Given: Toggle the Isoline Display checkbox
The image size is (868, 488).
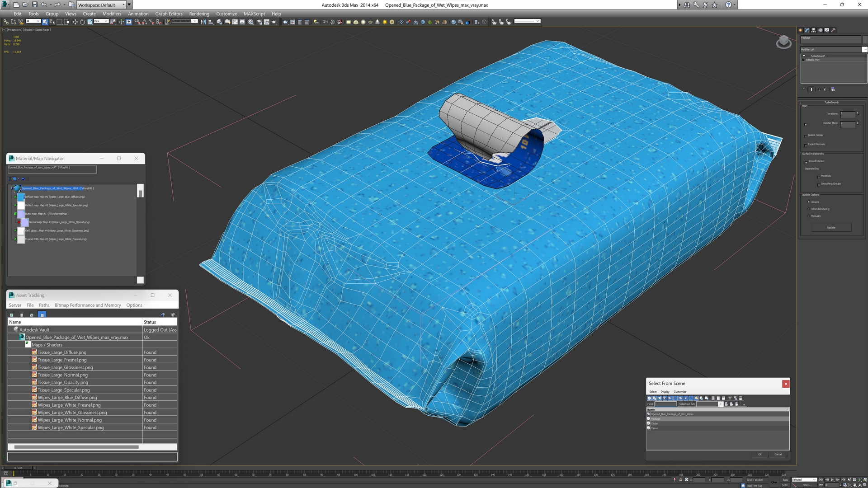Looking at the screenshot, I should tap(806, 136).
